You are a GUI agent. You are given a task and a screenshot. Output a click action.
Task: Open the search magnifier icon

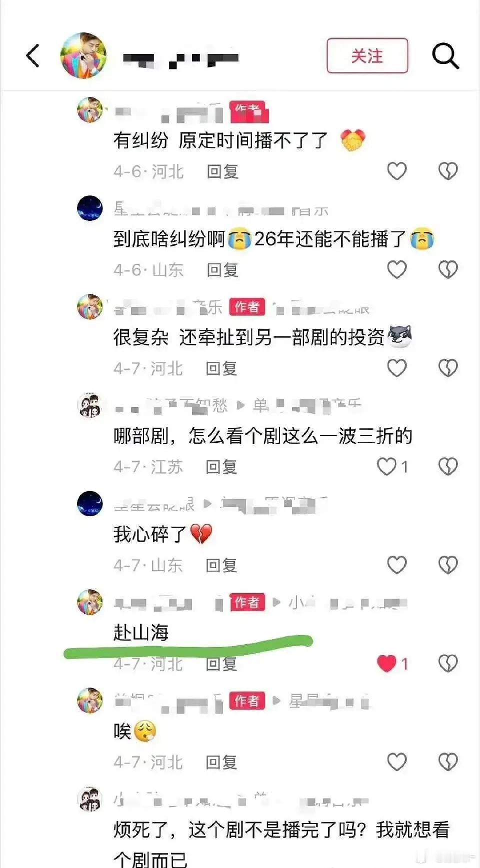pos(445,55)
